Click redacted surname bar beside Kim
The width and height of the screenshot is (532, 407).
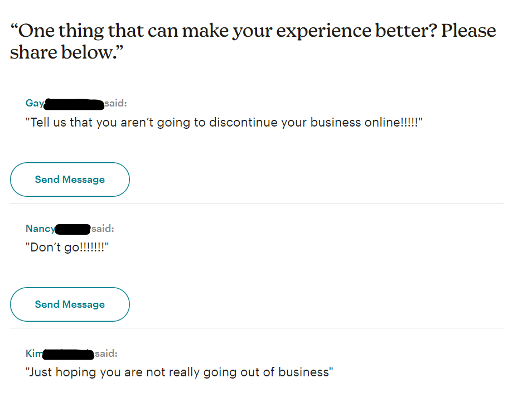coord(68,353)
